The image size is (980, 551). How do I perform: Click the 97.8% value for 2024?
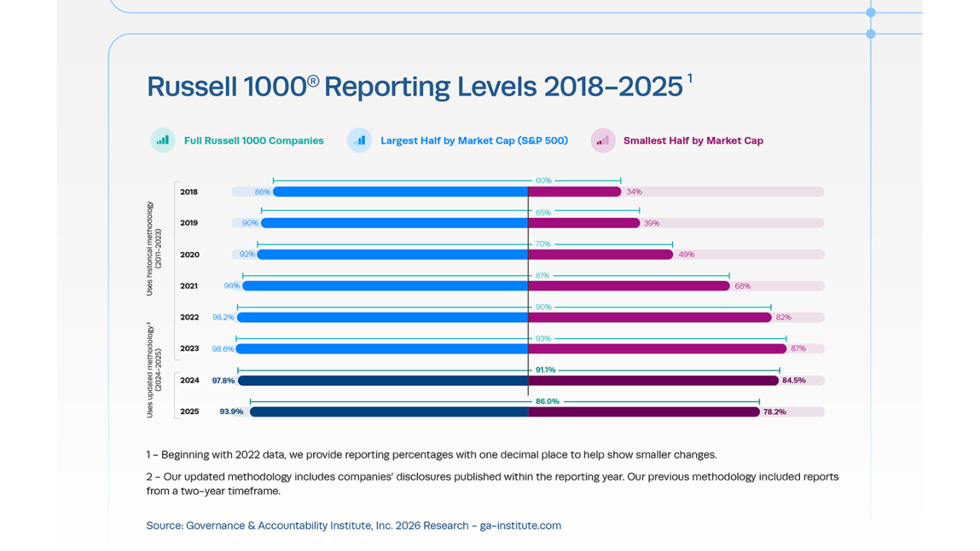point(224,380)
